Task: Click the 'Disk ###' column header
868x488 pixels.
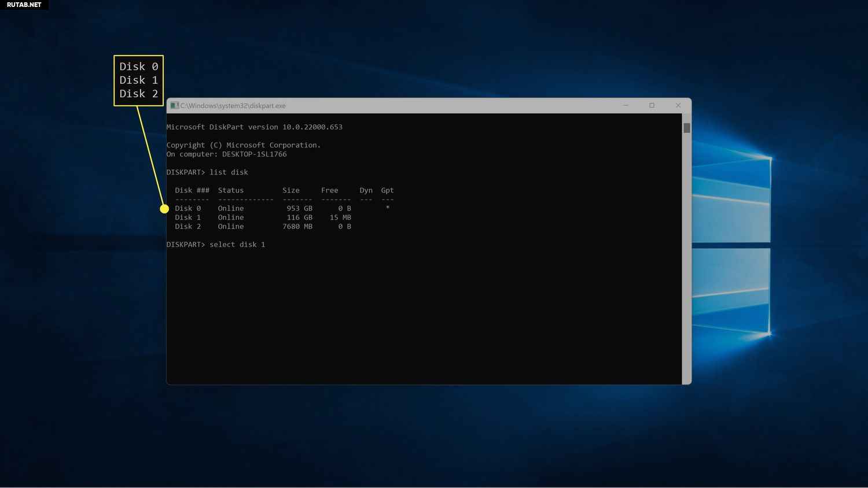Action: click(x=192, y=190)
